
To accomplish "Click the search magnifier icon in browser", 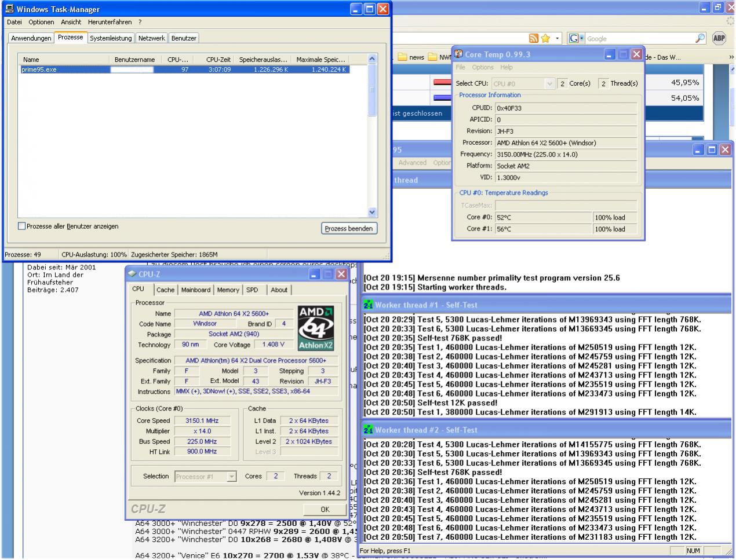I will 700,38.
